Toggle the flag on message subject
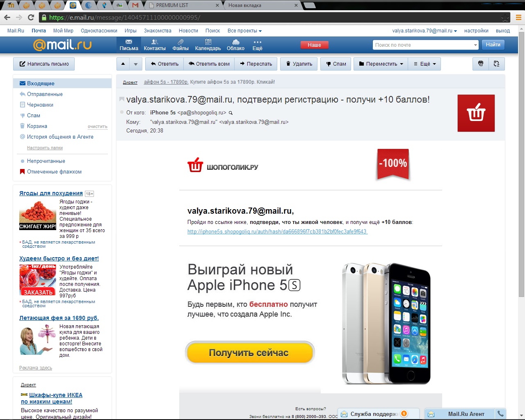Image resolution: width=525 pixels, height=420 pixels. tap(122, 99)
